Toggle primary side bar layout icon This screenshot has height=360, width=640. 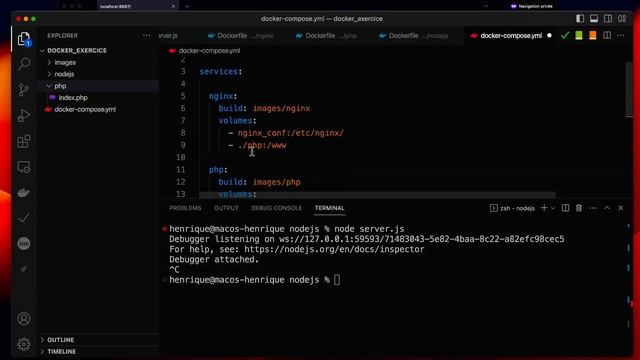click(580, 19)
